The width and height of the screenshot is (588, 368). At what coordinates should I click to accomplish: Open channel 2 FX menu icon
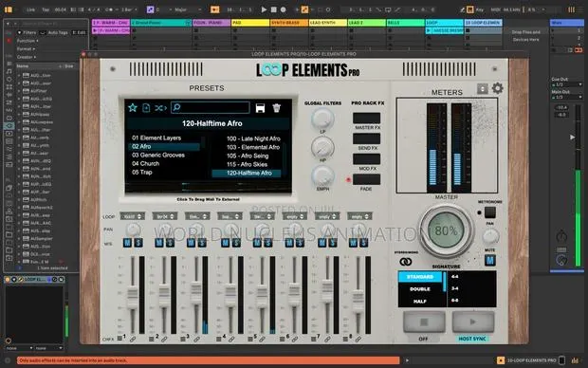(x=151, y=339)
